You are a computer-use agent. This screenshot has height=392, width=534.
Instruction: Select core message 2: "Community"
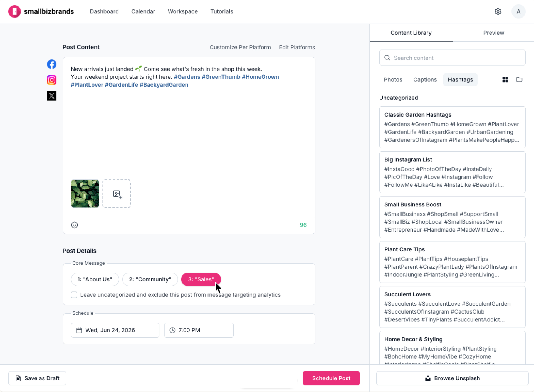click(150, 279)
